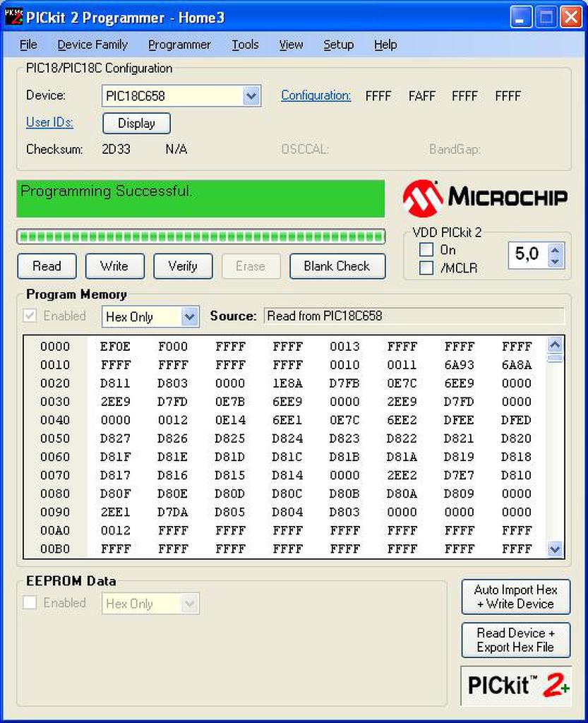Screen dimensions: 588x723
Task: Click the Verify button
Action: click(183, 266)
